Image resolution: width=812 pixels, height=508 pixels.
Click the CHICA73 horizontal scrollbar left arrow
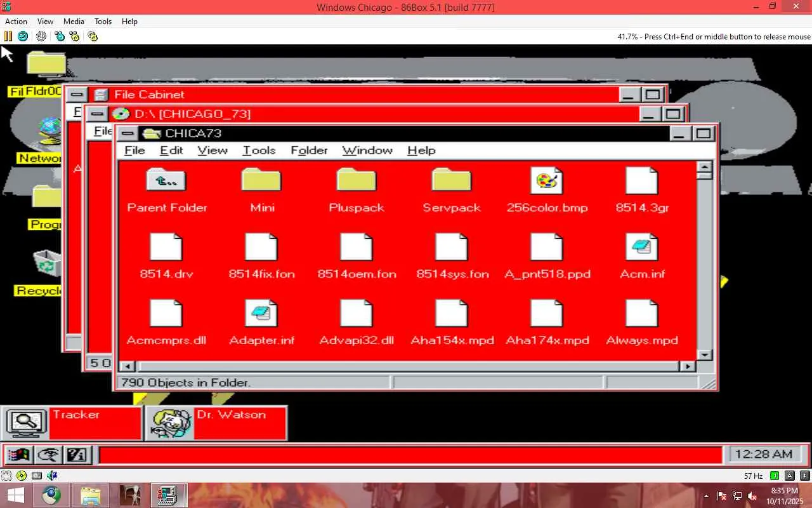127,366
